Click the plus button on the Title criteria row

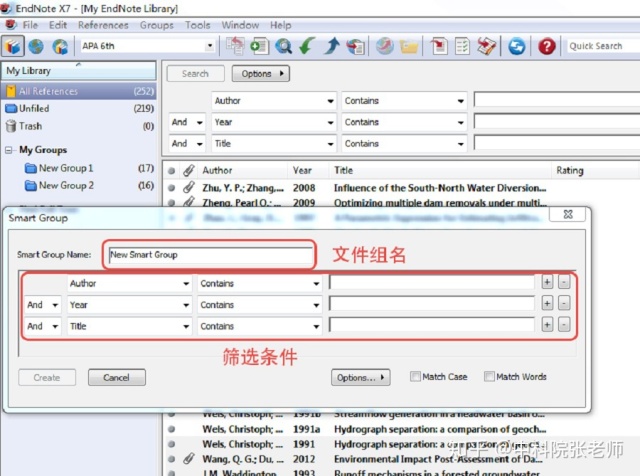point(547,325)
